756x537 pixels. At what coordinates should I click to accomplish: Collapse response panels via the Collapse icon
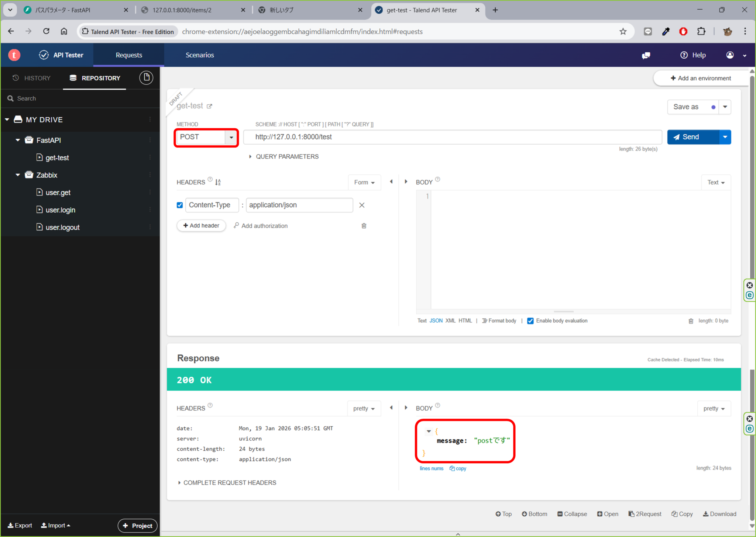tap(572, 513)
